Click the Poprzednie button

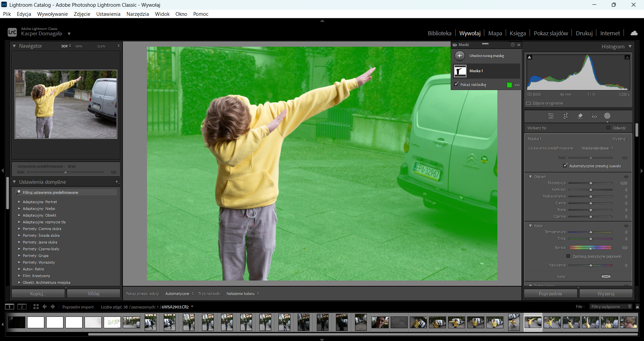pyautogui.click(x=550, y=294)
